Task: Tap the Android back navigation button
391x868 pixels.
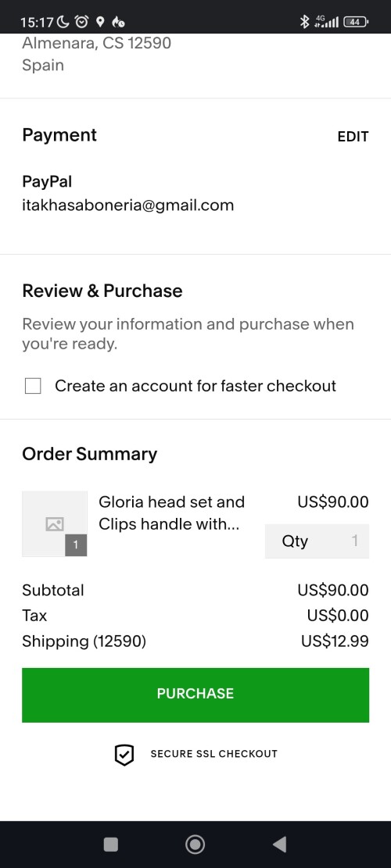Action: pyautogui.click(x=280, y=845)
